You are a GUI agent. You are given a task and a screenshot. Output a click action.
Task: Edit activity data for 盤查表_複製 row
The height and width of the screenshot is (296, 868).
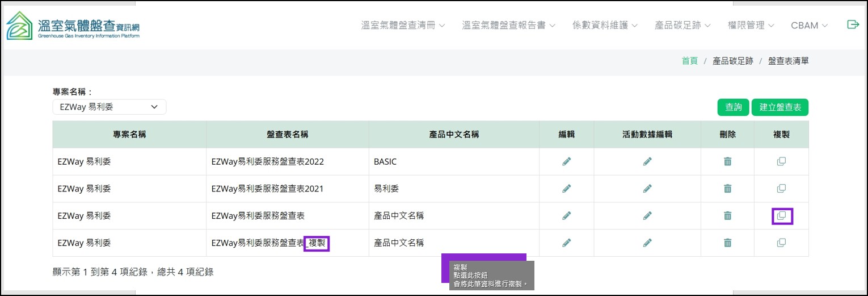pos(647,243)
